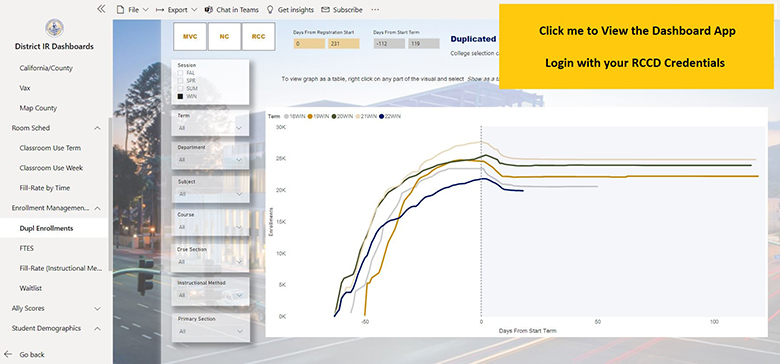This screenshot has width=780, height=364.
Task: Open the Export menu
Action: pos(176,9)
